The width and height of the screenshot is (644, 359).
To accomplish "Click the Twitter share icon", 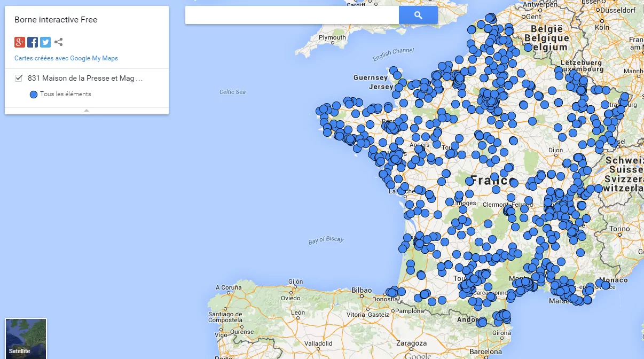I will point(45,42).
